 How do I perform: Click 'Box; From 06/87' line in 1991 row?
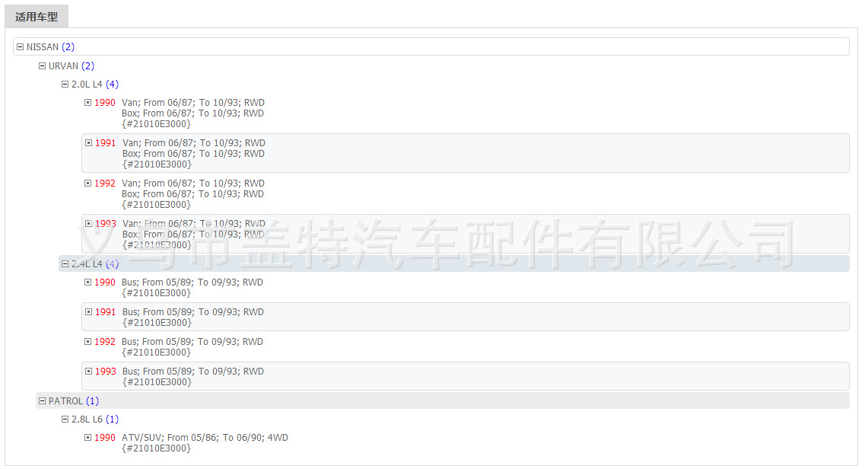(x=193, y=154)
